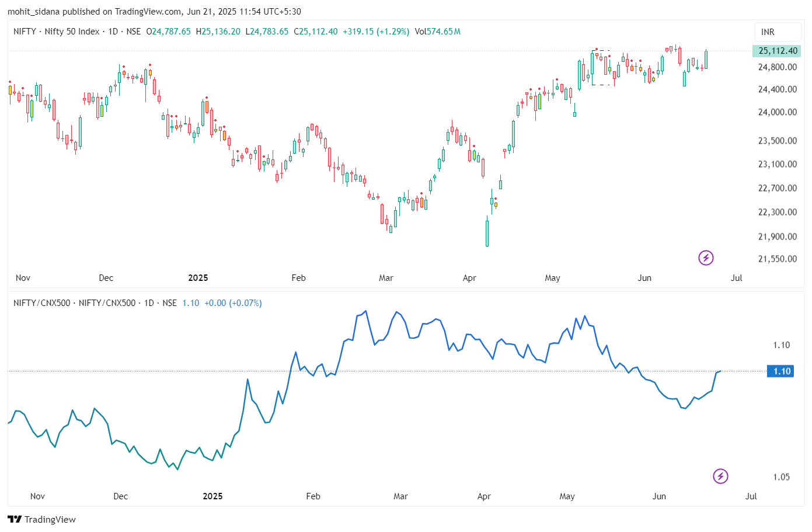This screenshot has height=532, width=812.
Task: Click the low value L24,783.65
Action: pos(267,32)
